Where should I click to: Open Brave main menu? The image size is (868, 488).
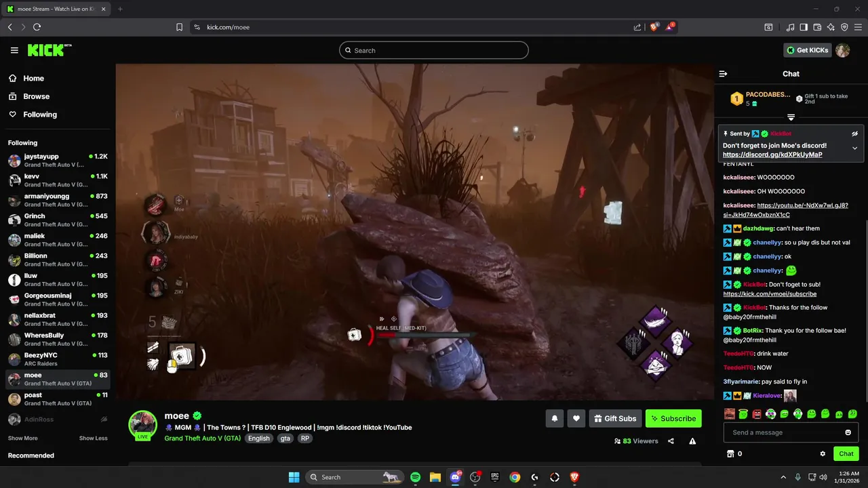point(858,27)
